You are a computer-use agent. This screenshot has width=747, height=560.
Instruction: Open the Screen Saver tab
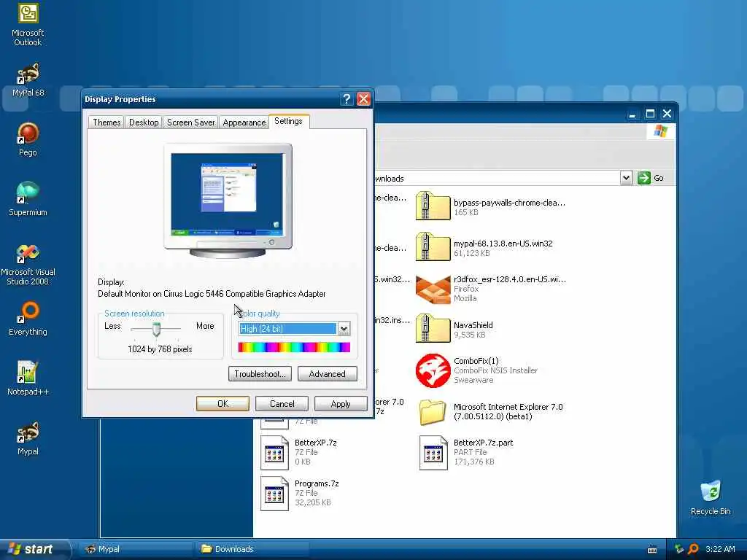(190, 122)
